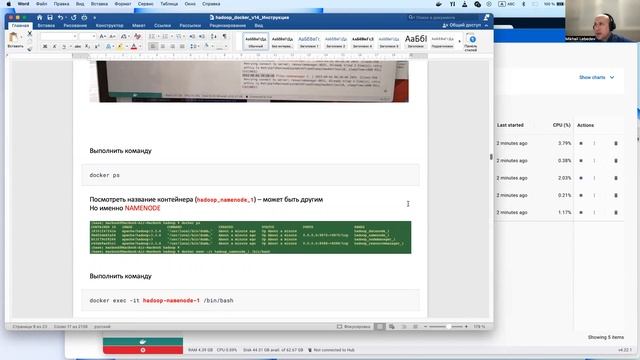Image resolution: width=640 pixels, height=360 pixels.
Task: Sort paragraphs with the A-Z sort icon
Action: click(x=213, y=36)
